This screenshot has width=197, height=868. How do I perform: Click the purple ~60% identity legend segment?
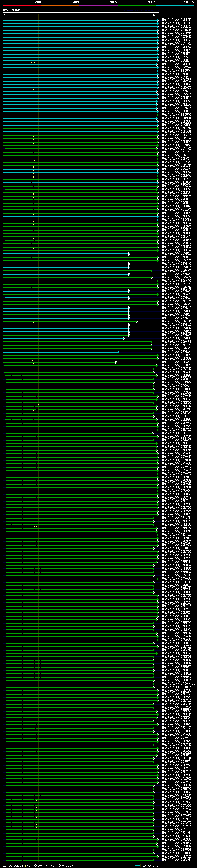(99, 6)
